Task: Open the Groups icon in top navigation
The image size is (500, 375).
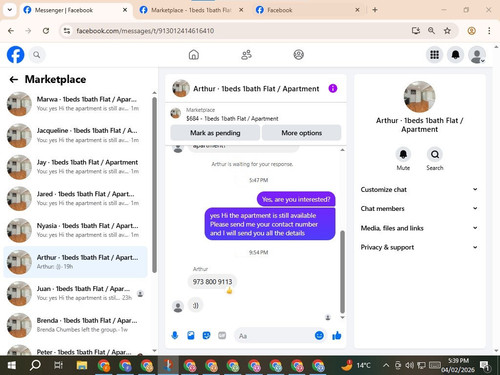Action: 298,55
